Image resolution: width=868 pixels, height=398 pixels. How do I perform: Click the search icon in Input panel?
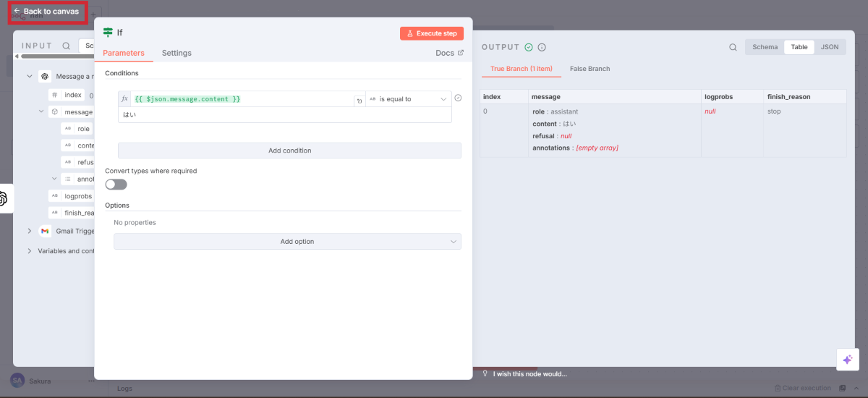[67, 46]
